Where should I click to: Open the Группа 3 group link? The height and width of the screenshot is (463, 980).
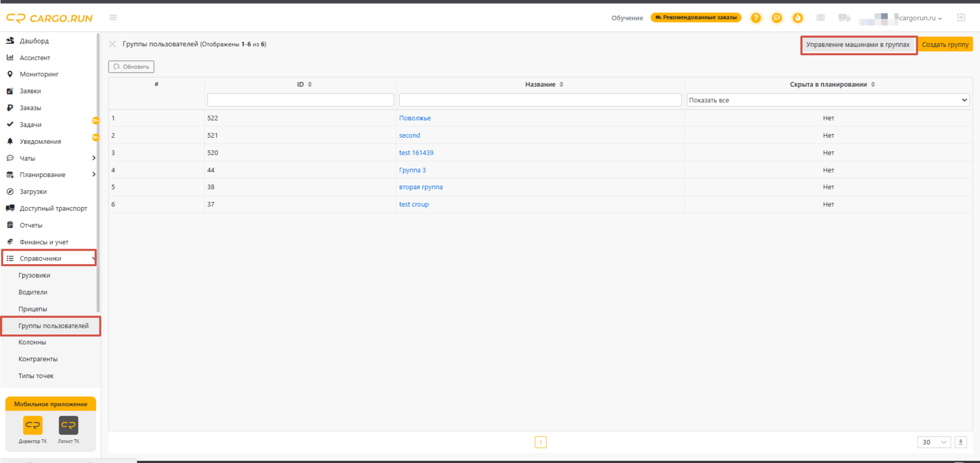[412, 170]
